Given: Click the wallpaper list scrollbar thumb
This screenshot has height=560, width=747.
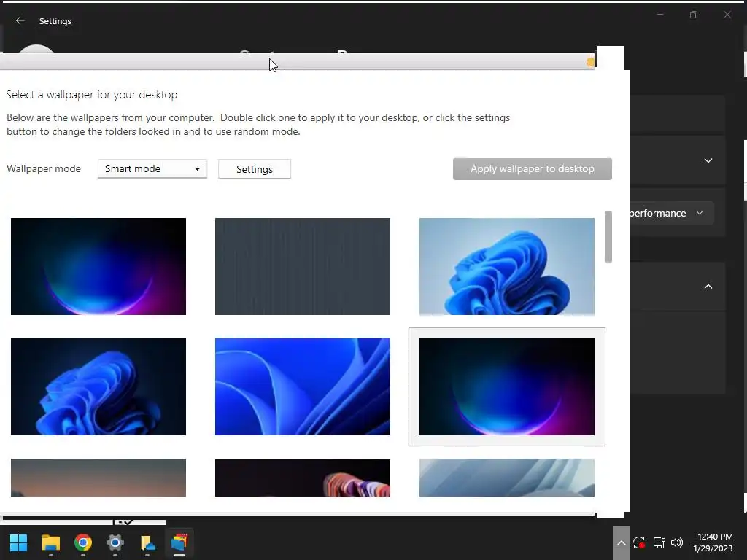Looking at the screenshot, I should (x=608, y=237).
